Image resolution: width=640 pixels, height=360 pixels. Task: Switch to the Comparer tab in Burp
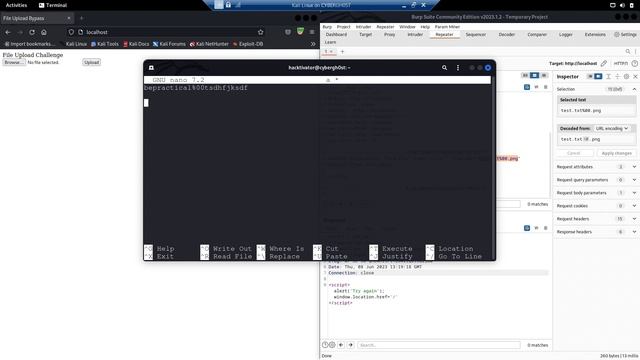tap(537, 35)
